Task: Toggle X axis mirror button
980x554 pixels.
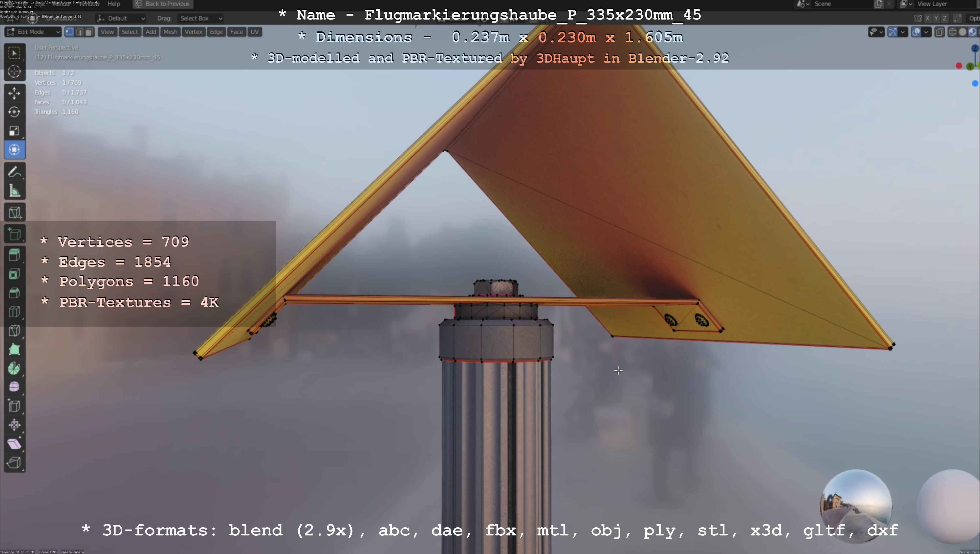Action: (x=928, y=18)
